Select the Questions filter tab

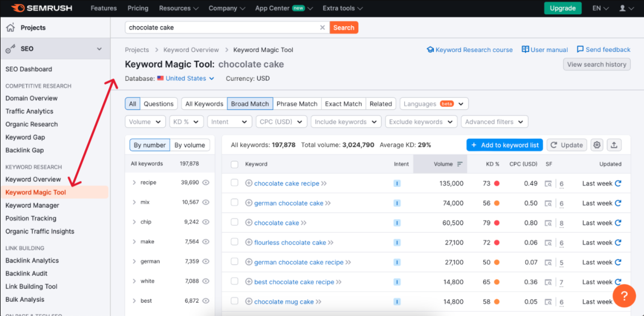click(x=159, y=104)
